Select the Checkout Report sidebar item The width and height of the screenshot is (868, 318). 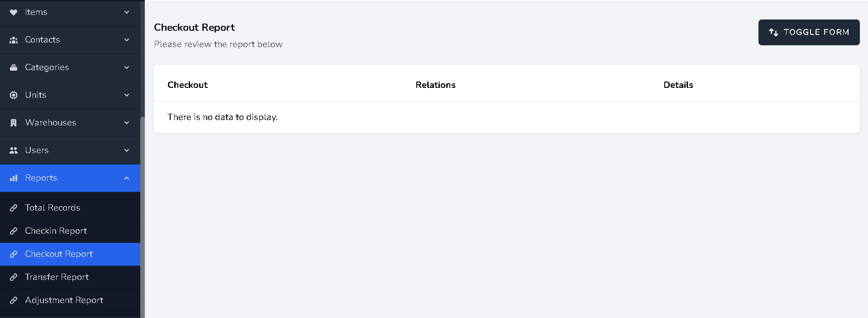[x=59, y=254]
